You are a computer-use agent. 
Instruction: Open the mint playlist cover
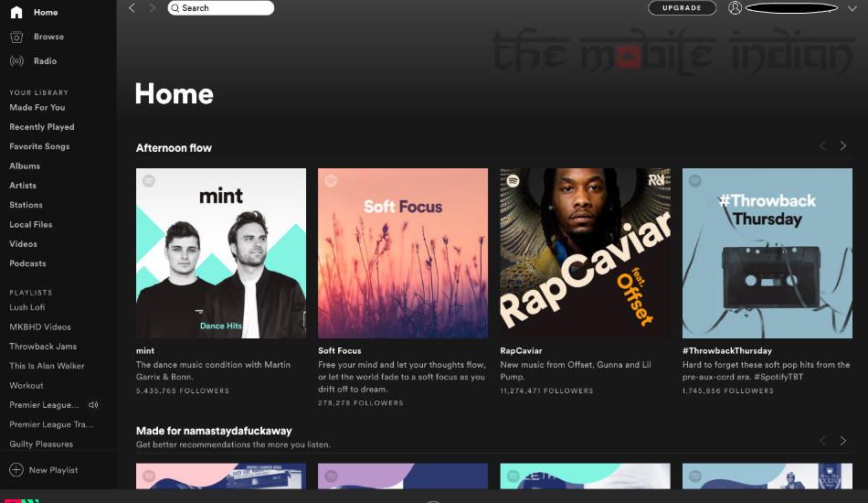point(221,253)
